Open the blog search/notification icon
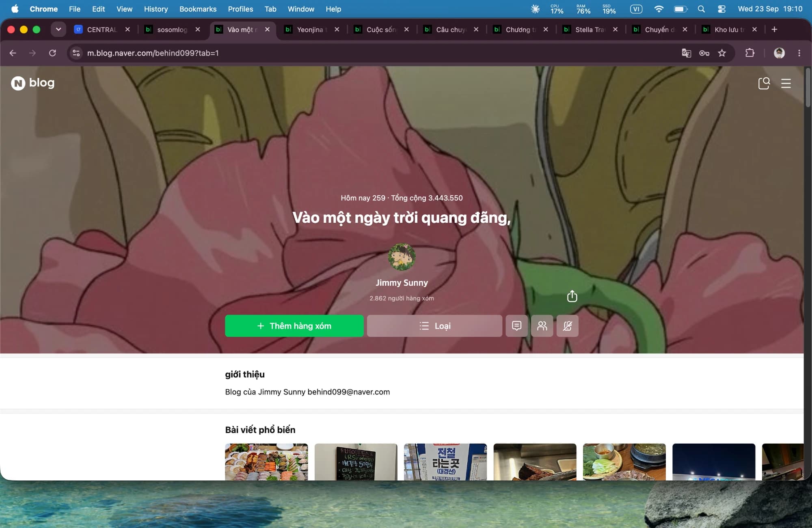 [x=764, y=83]
